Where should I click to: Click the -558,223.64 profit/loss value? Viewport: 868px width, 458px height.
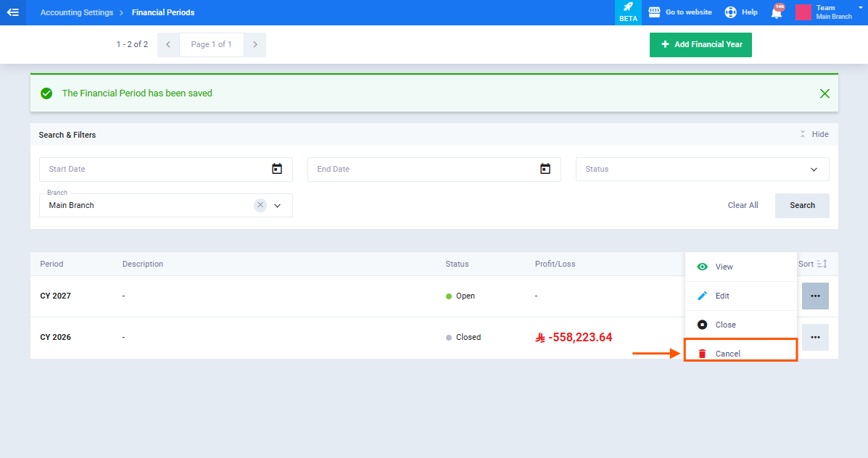tap(574, 338)
